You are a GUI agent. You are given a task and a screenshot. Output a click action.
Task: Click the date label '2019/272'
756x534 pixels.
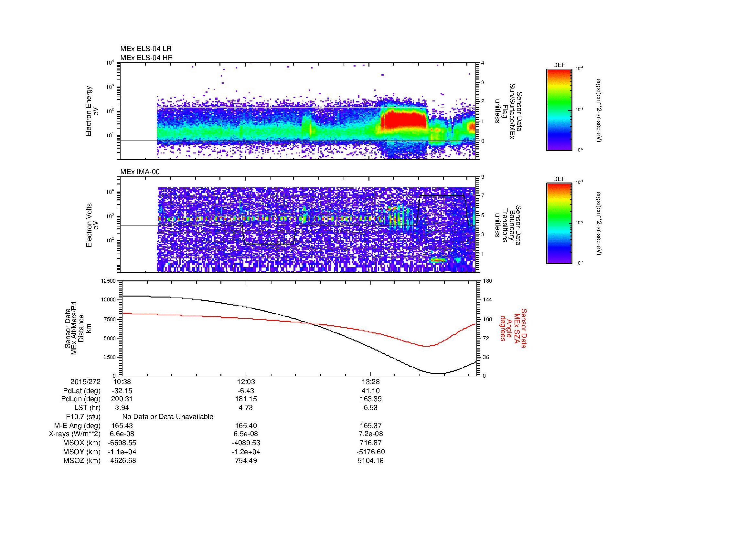point(85,382)
